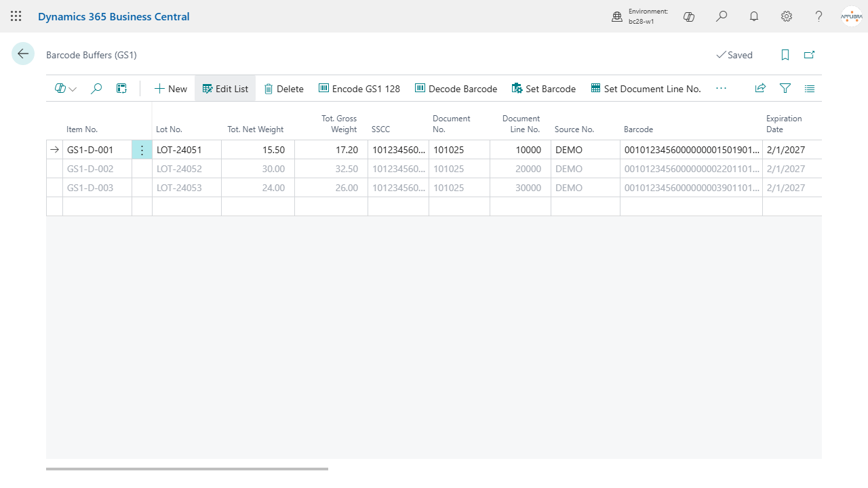
Task: Open Copilot from the top bar
Action: click(689, 16)
